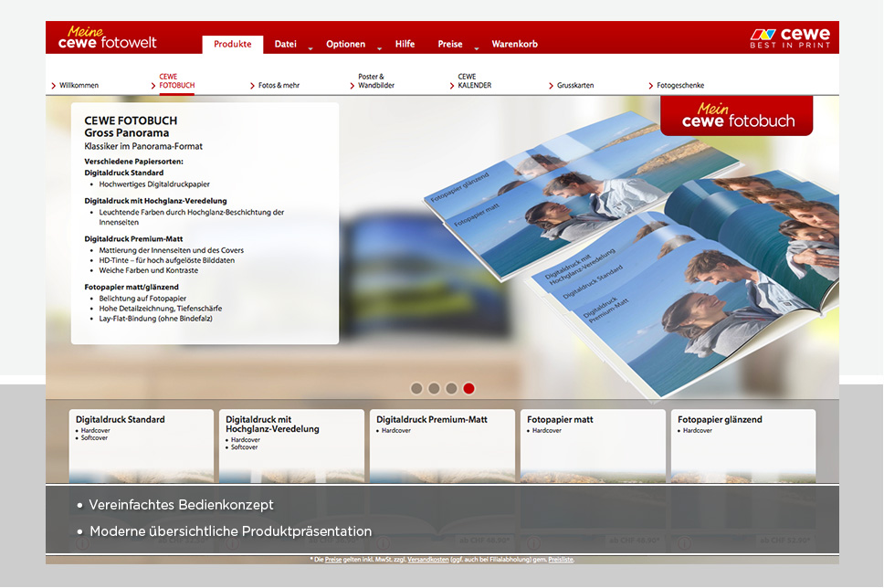Click Hardcover in the Fotopapier matt card

(547, 431)
